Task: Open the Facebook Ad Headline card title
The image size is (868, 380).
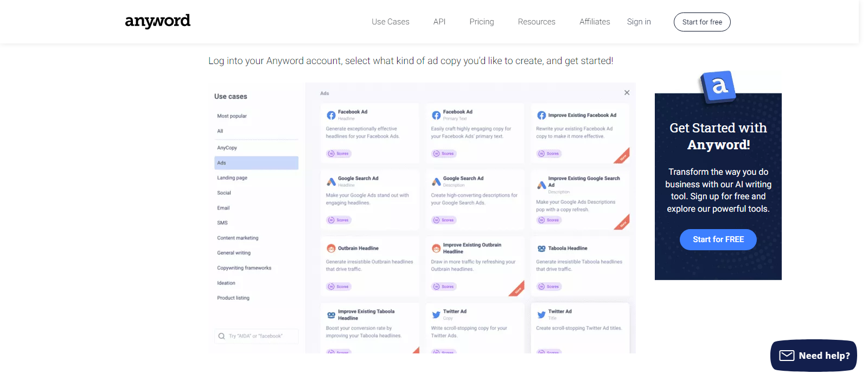Action: (353, 112)
